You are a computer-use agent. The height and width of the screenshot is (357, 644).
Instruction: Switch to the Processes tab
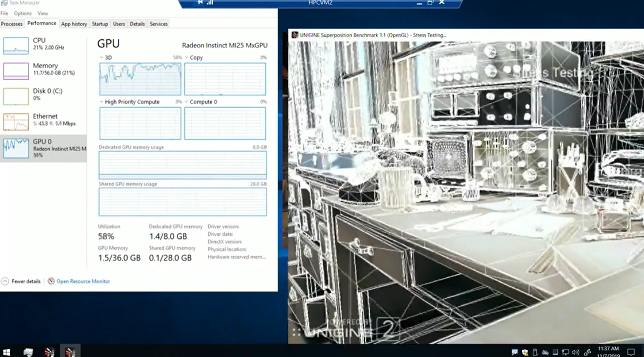(x=12, y=24)
